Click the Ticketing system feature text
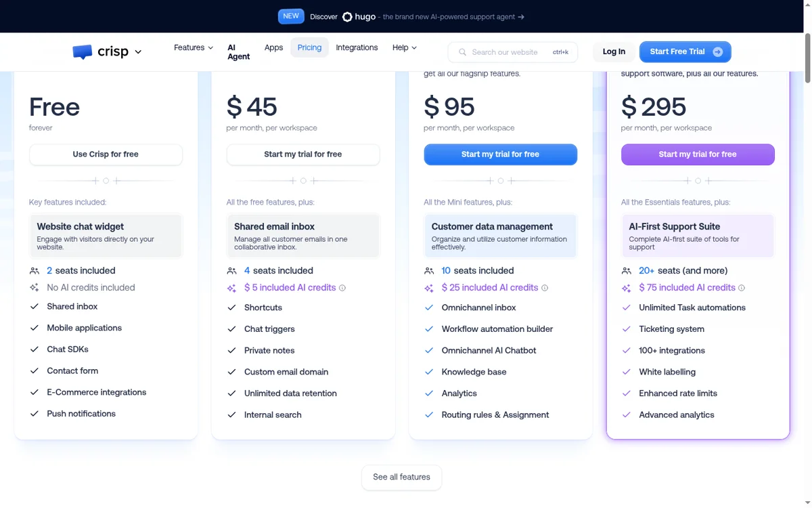The height and width of the screenshot is (508, 812). point(671,329)
